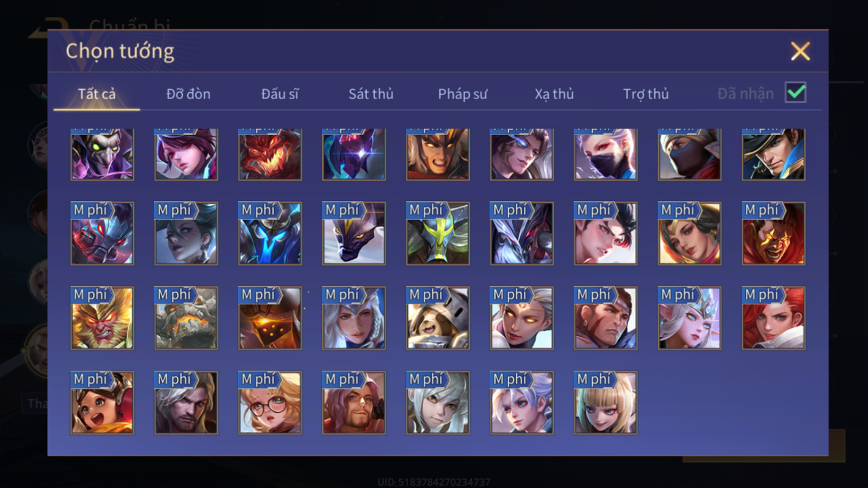Close the Chọn tướng dialog
The height and width of the screenshot is (488, 868).
[800, 51]
